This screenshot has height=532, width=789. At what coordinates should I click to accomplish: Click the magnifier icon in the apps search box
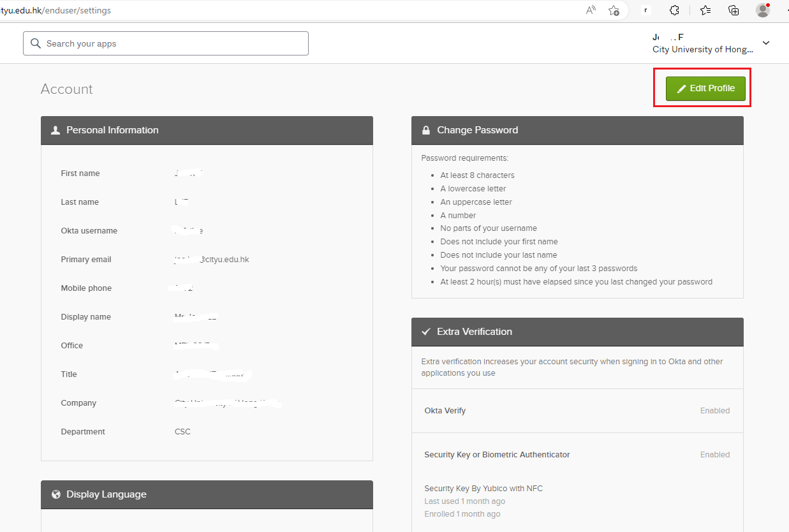click(36, 44)
